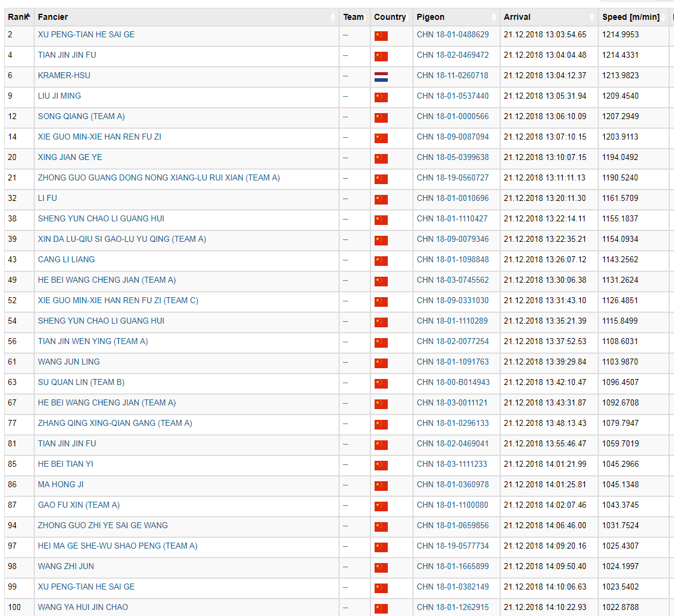Click flag icon for MA HONG JI
The width and height of the screenshot is (674, 616).
click(381, 485)
